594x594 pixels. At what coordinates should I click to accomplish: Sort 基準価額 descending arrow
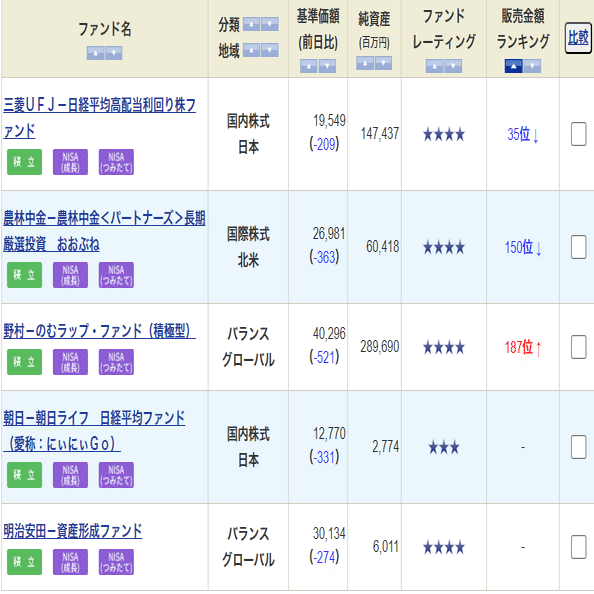[x=327, y=66]
